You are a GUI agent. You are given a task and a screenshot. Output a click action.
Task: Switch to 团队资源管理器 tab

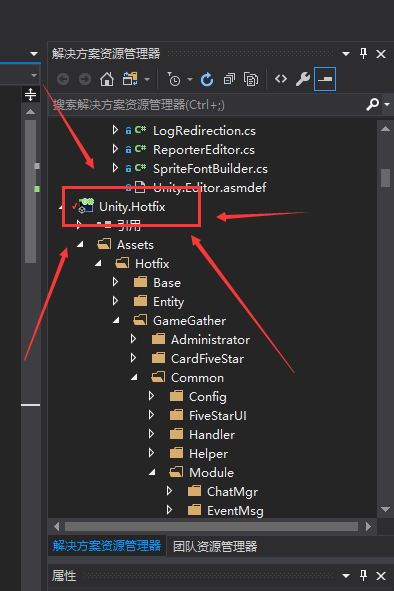(215, 546)
